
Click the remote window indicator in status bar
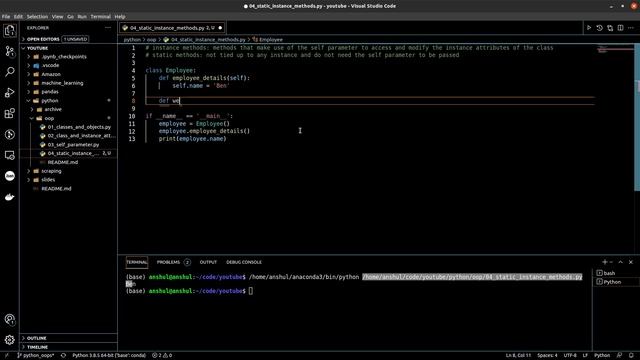click(6, 356)
